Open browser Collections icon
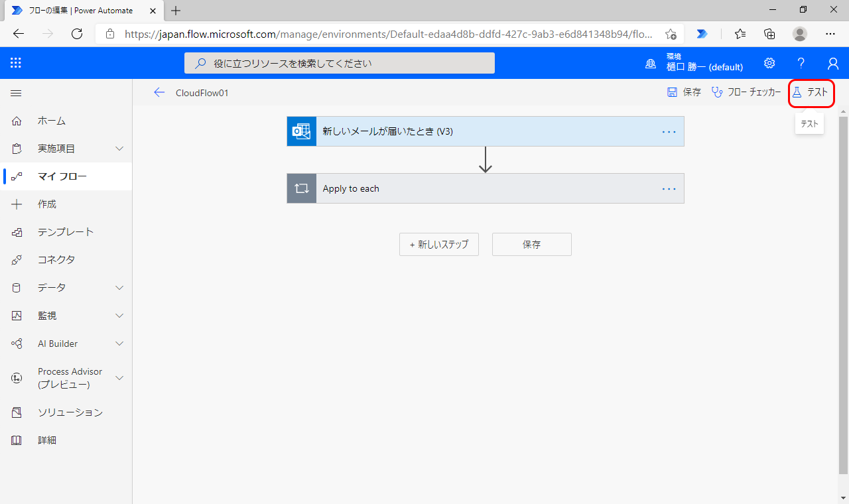849x504 pixels. (769, 34)
